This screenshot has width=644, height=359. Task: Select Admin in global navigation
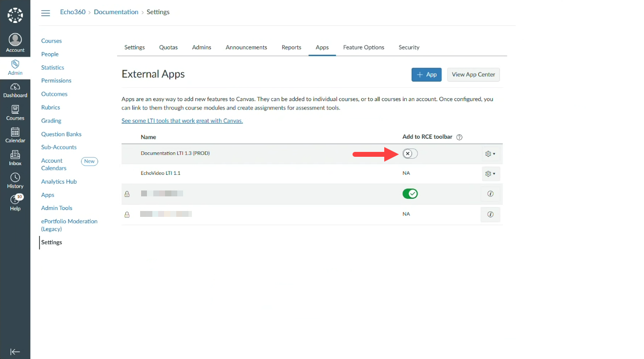(15, 68)
